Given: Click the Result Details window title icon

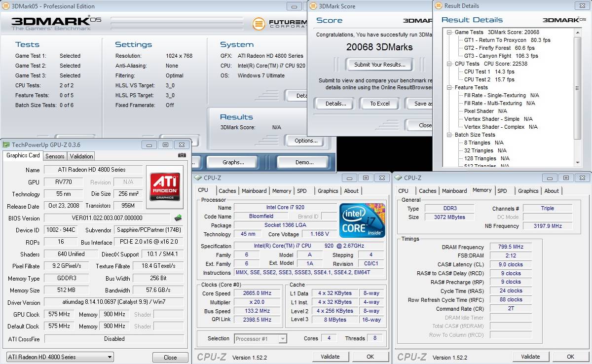Looking at the screenshot, I should pos(438,6).
